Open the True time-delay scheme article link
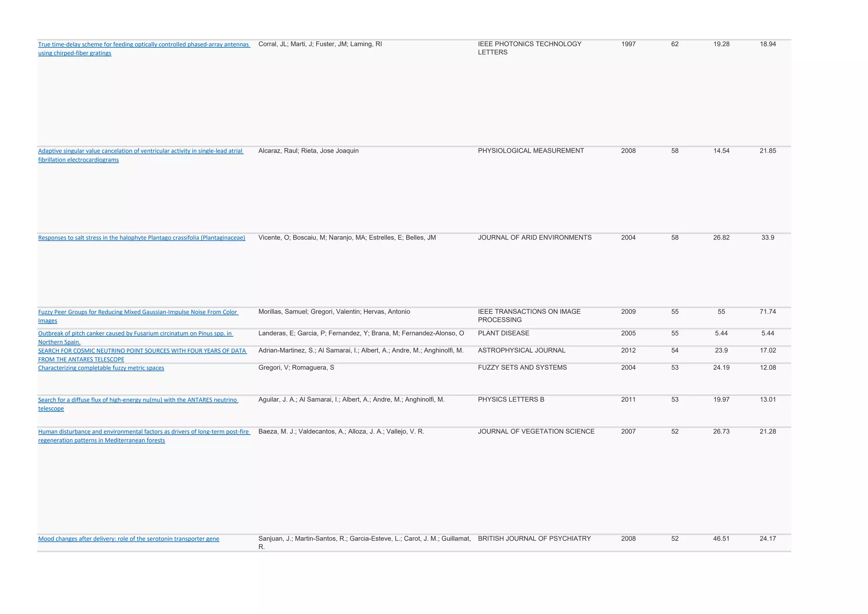This screenshot has height=614, width=868. pos(144,48)
